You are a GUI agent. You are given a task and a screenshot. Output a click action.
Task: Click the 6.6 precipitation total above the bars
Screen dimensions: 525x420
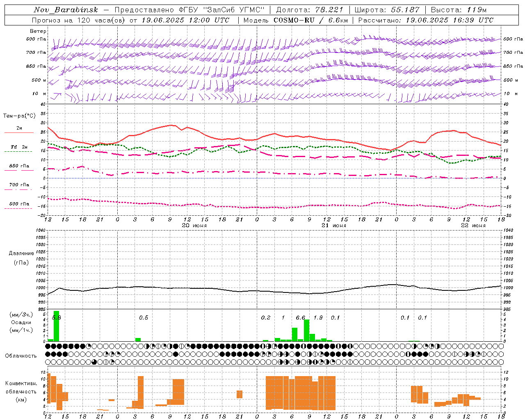pos(301,317)
